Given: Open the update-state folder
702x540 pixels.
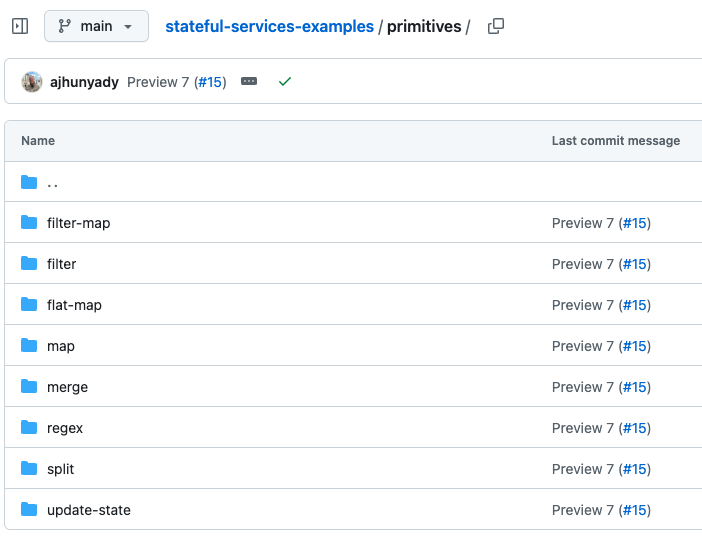Looking at the screenshot, I should [x=89, y=510].
